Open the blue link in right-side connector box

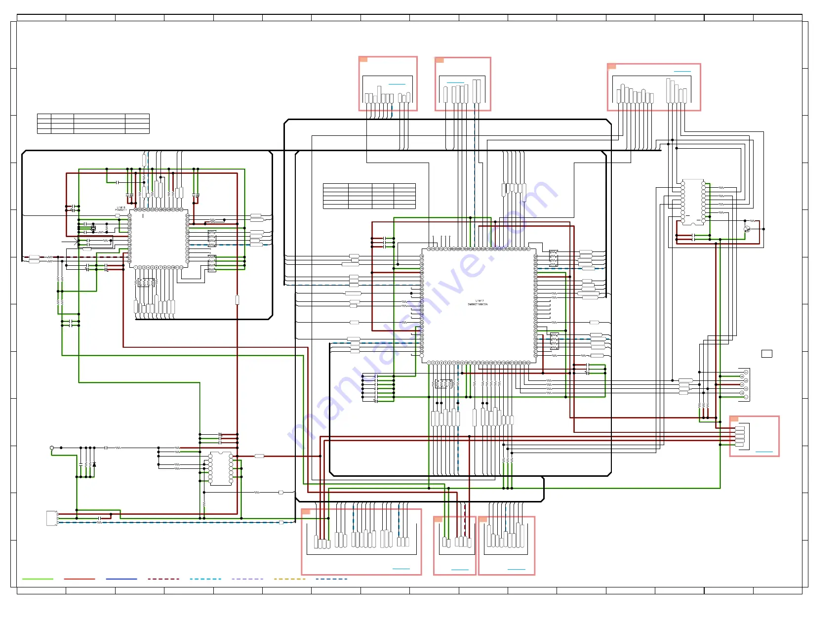(764, 452)
